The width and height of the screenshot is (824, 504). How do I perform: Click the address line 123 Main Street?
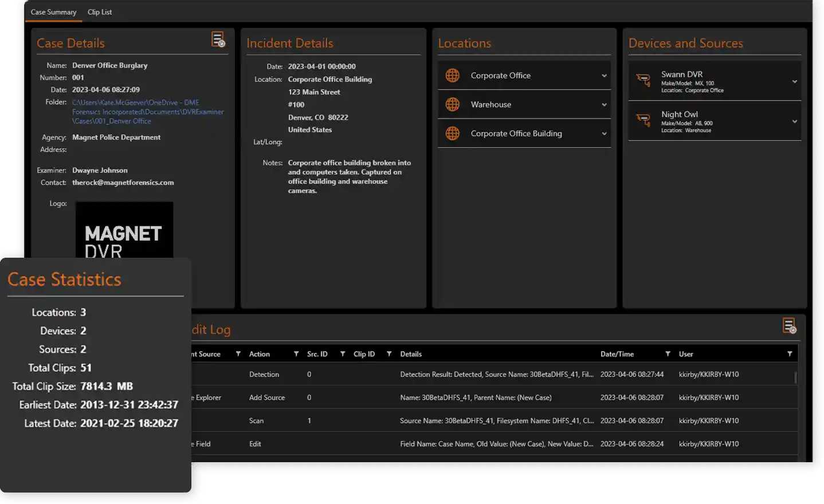click(314, 92)
